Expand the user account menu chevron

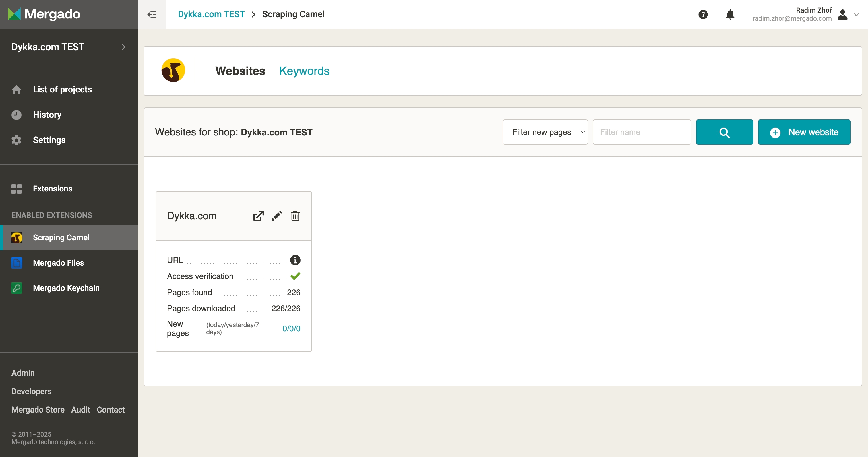click(x=856, y=14)
